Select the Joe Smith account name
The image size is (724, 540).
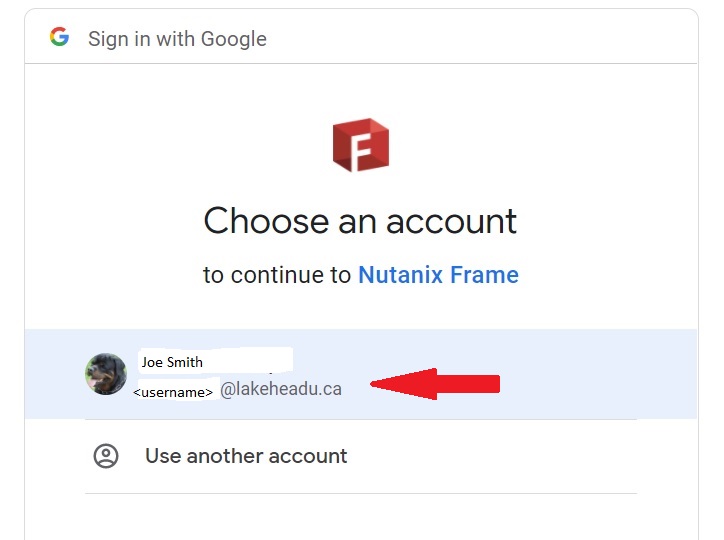point(172,362)
